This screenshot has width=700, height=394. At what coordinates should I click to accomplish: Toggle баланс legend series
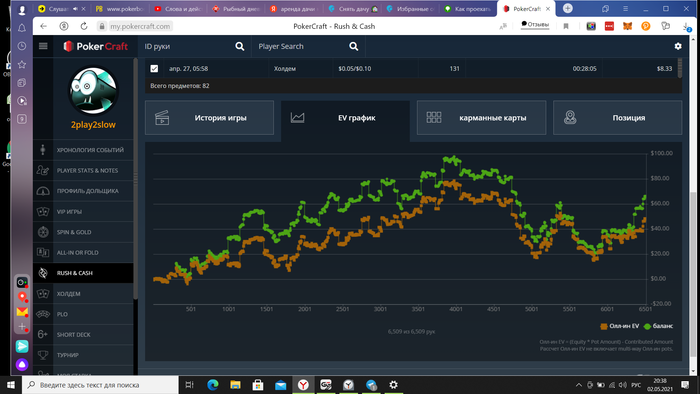(658, 326)
